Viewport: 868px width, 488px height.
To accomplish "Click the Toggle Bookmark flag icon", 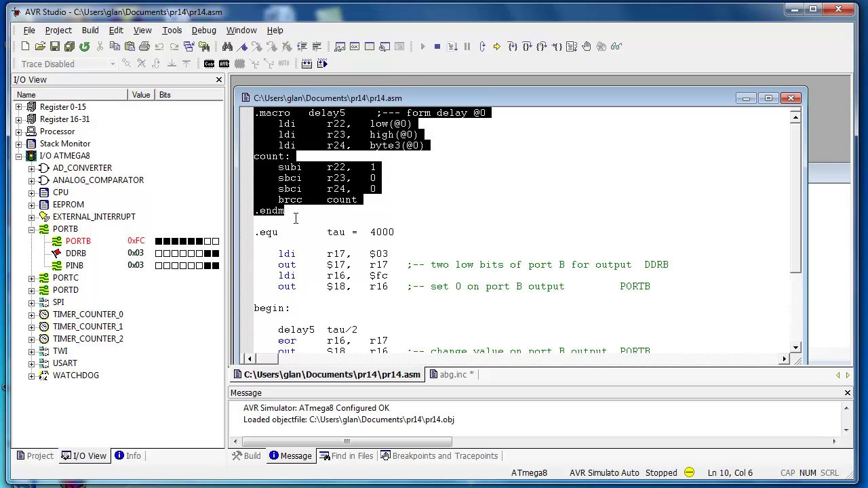I will click(x=242, y=46).
